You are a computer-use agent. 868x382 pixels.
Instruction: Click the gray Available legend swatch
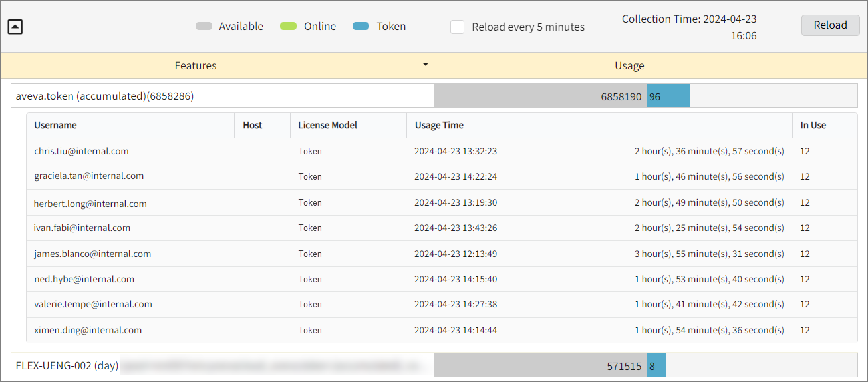coord(204,27)
